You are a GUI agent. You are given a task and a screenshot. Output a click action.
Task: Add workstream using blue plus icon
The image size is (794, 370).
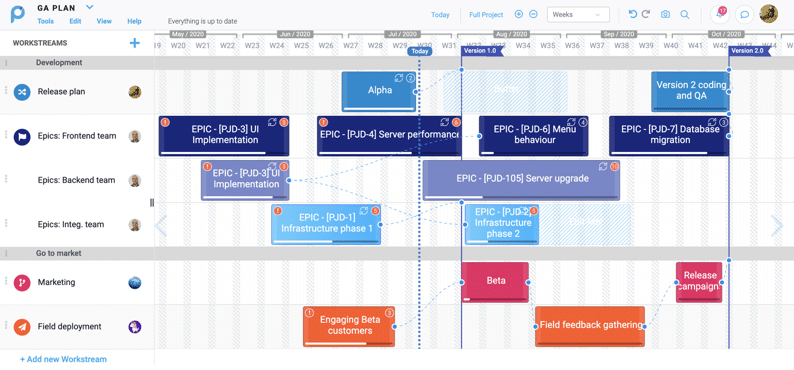[134, 43]
